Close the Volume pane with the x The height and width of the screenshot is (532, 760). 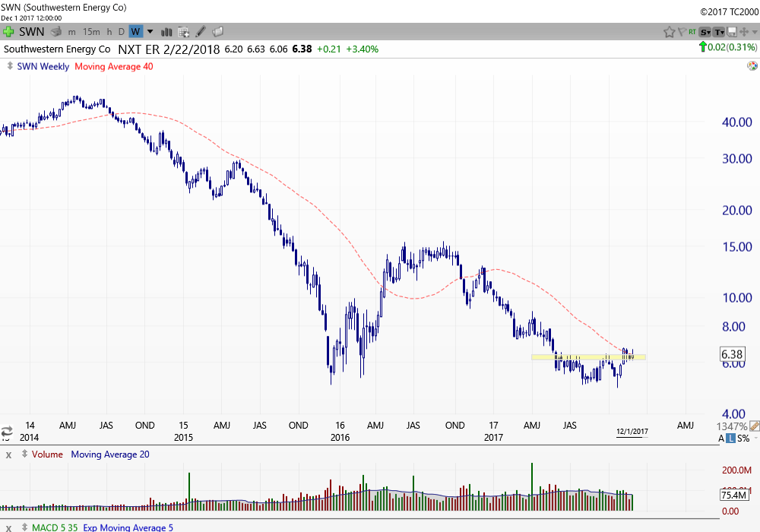click(x=9, y=454)
